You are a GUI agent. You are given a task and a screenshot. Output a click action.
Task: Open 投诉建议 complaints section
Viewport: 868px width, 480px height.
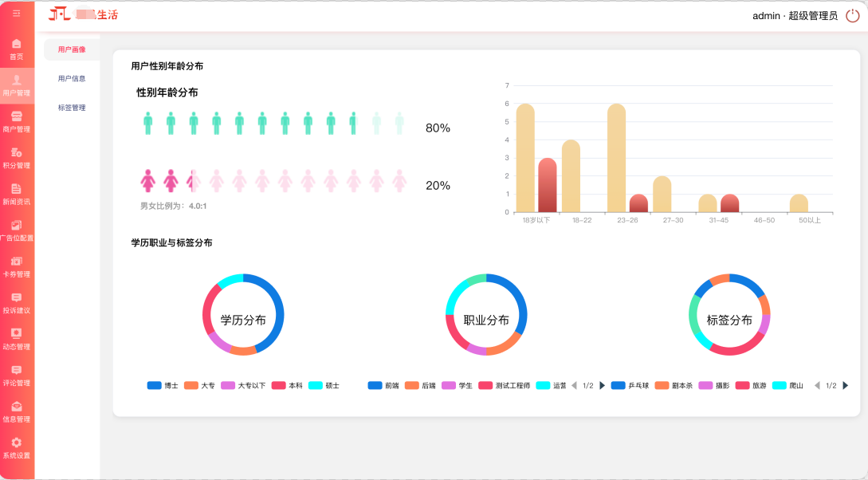pyautogui.click(x=17, y=303)
